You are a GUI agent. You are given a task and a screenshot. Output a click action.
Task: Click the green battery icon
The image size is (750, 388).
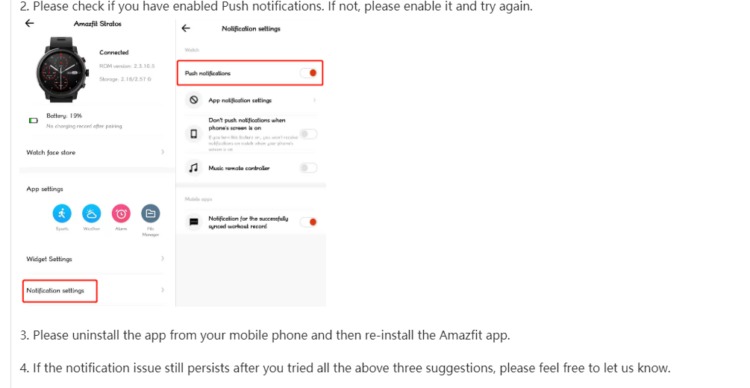(x=33, y=121)
